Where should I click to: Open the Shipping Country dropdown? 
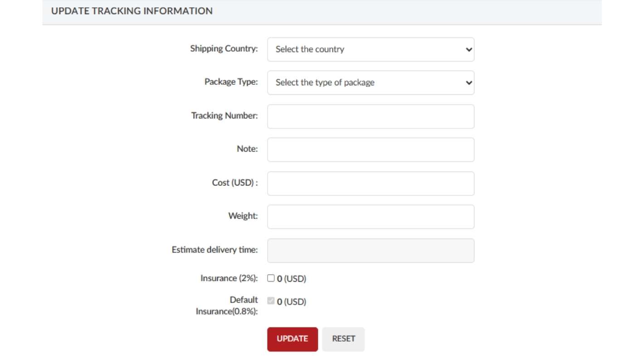[x=370, y=49]
